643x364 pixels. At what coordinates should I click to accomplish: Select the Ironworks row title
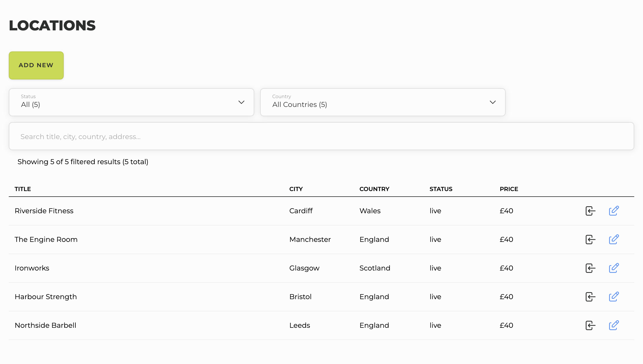coord(32,268)
